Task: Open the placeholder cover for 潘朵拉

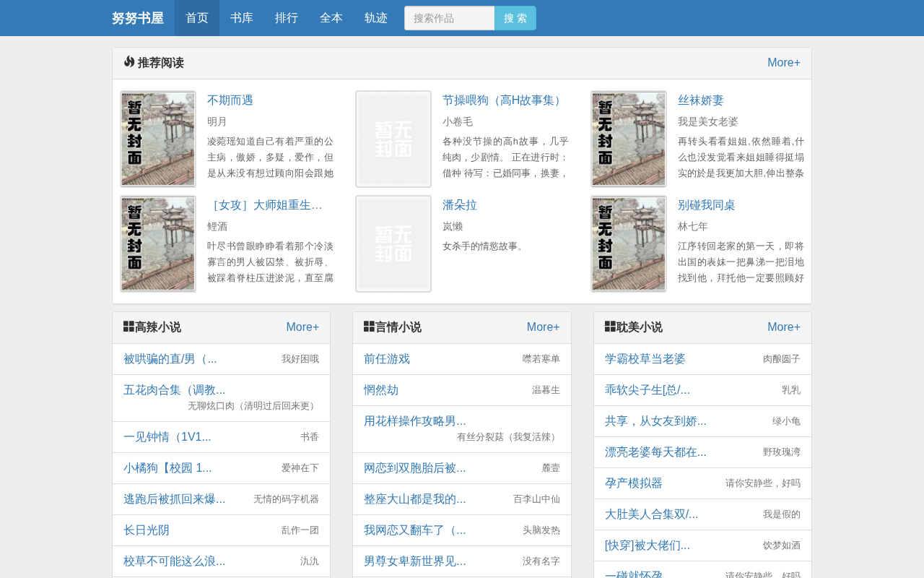Action: (x=393, y=243)
